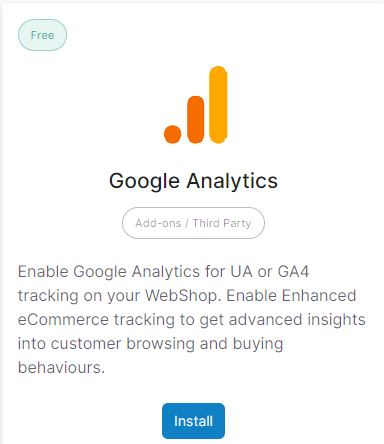384x444 pixels.
Task: Click the word Google in the title
Action: [x=144, y=181]
